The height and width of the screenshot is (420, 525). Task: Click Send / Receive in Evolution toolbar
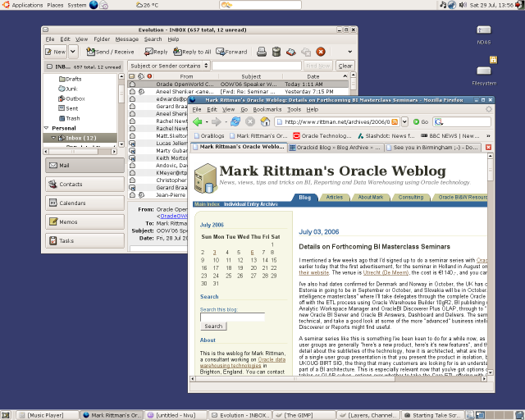coord(111,52)
